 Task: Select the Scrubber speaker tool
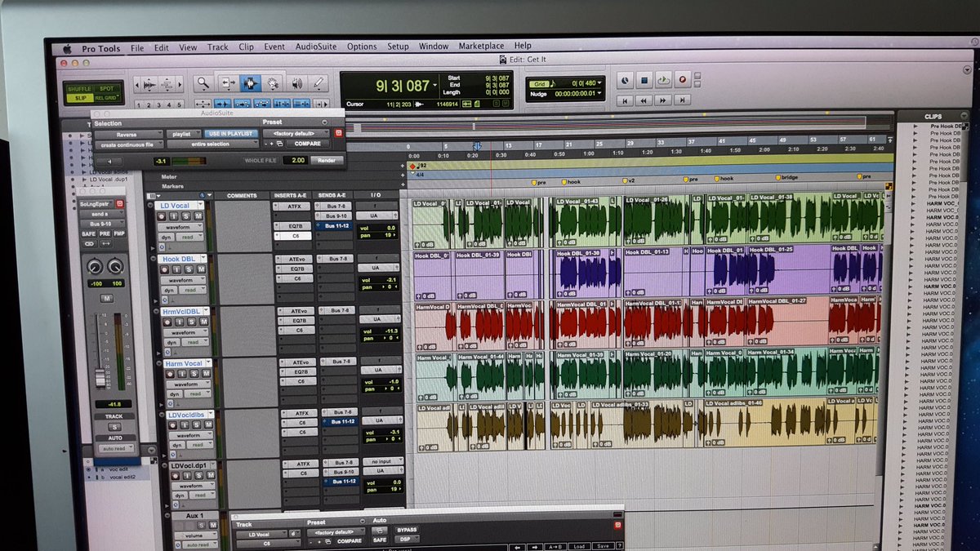296,82
